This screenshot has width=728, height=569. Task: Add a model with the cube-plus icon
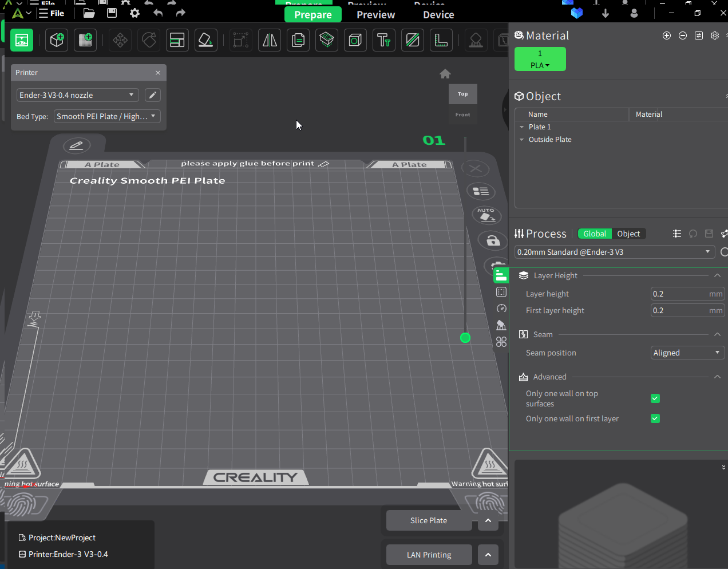point(57,40)
